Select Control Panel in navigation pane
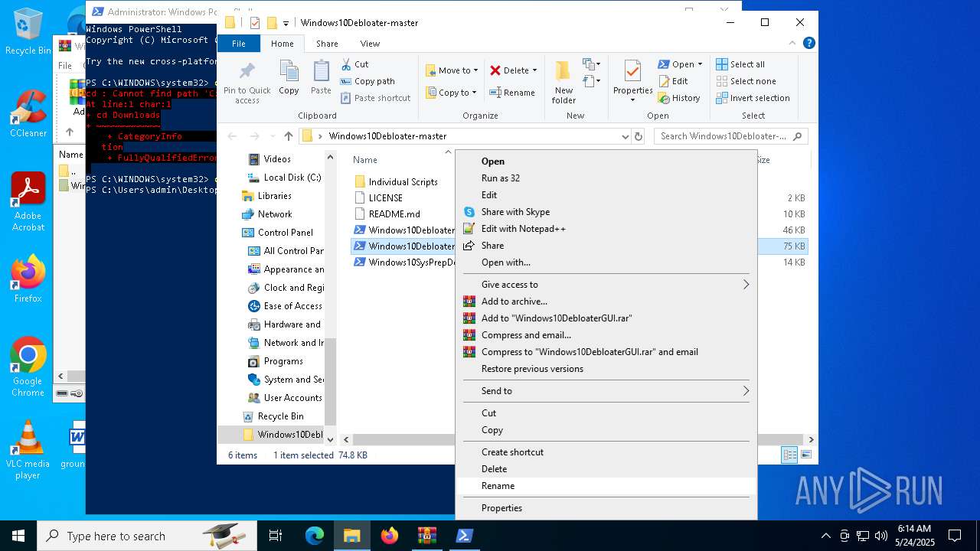This screenshot has width=980, height=551. click(x=285, y=233)
